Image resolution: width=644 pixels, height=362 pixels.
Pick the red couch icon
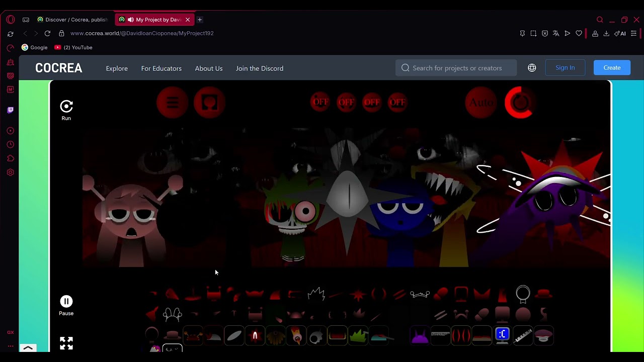click(337, 335)
